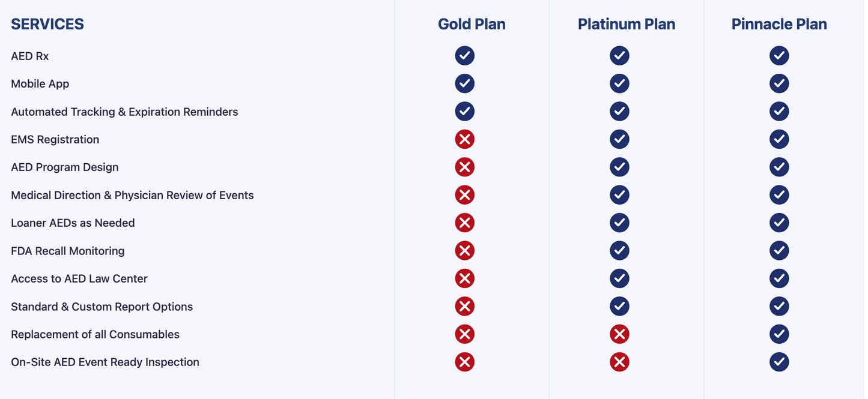The width and height of the screenshot is (868, 399).
Task: Click the FDA Recall Monitoring service label
Action: pos(68,251)
